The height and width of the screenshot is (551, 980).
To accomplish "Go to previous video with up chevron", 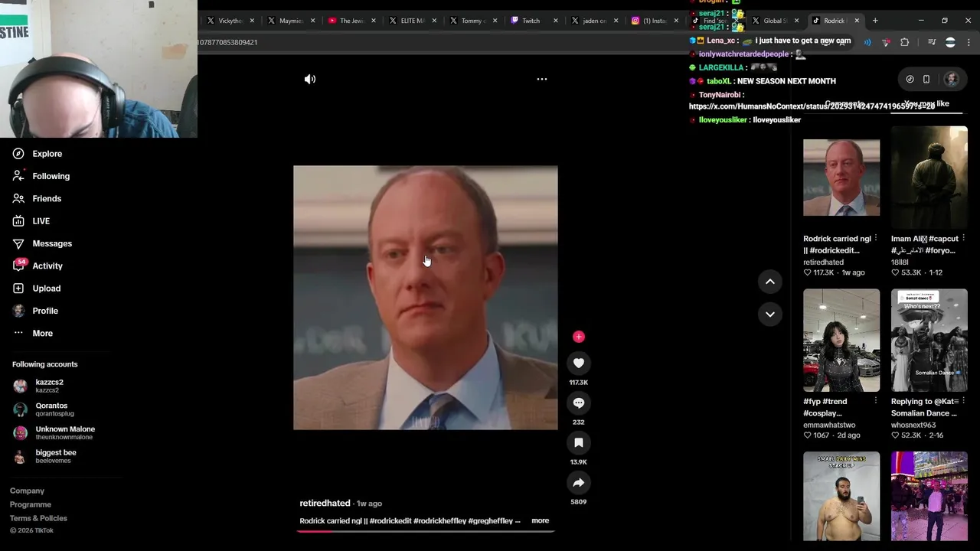I will tap(770, 282).
